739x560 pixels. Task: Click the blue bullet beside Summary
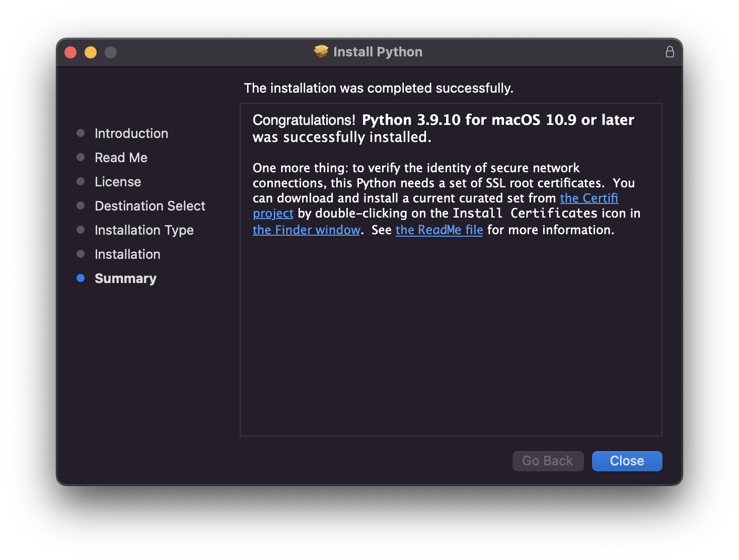point(81,278)
